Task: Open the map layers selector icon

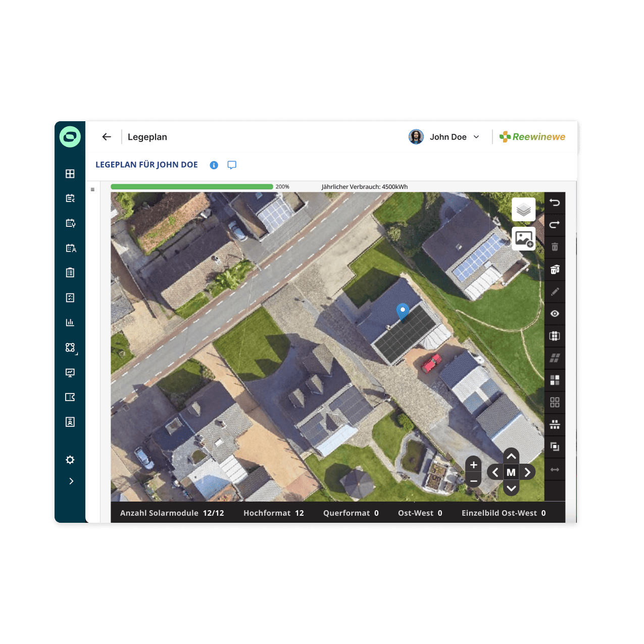Action: coord(523,209)
